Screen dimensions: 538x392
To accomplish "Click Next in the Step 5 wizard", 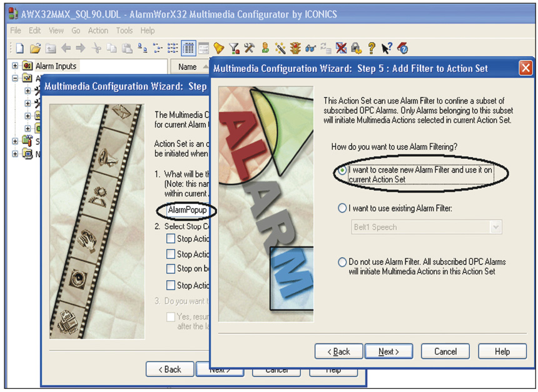I will 388,351.
